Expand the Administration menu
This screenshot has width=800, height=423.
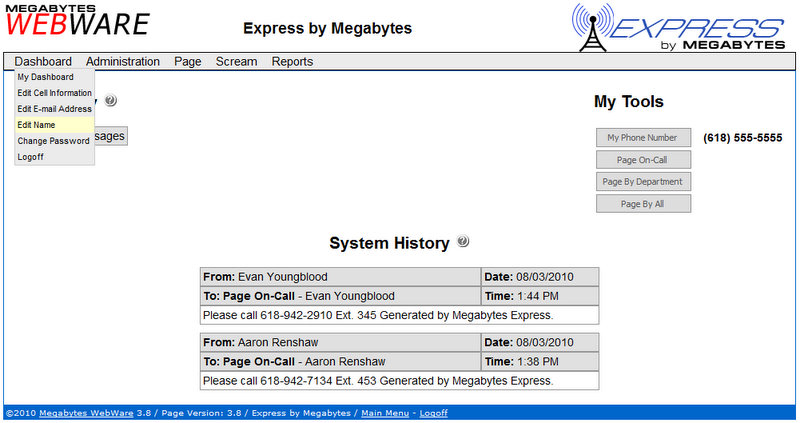point(122,61)
